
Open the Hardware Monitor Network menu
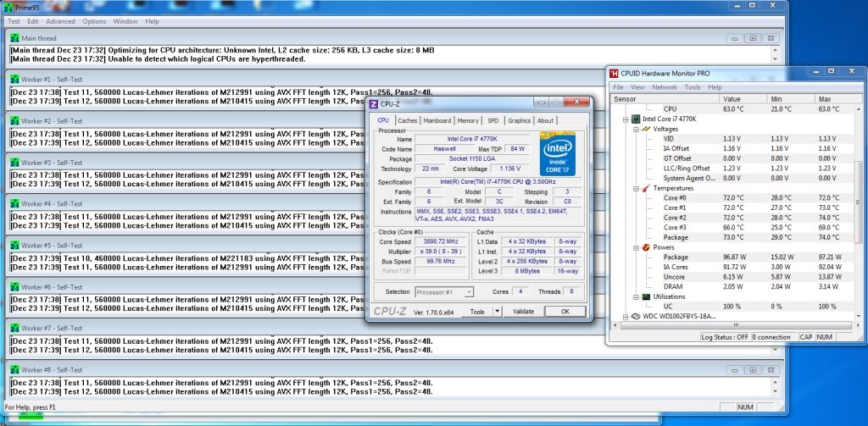coord(665,87)
